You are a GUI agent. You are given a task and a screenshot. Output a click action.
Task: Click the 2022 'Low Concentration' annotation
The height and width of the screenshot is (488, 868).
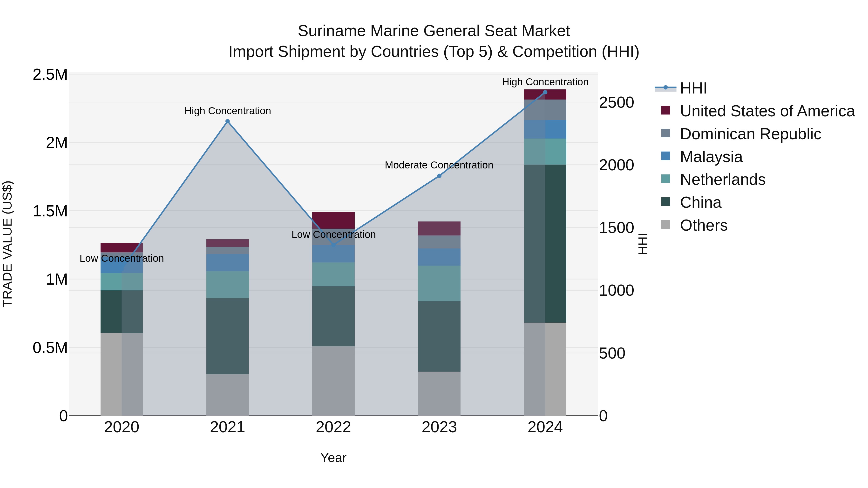coord(333,234)
